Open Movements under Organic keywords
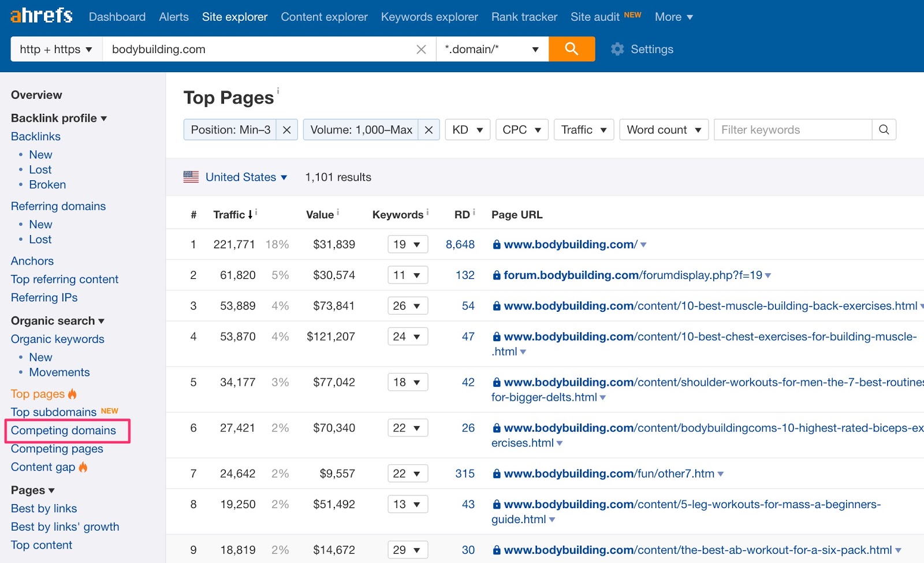The width and height of the screenshot is (924, 563). (x=59, y=372)
